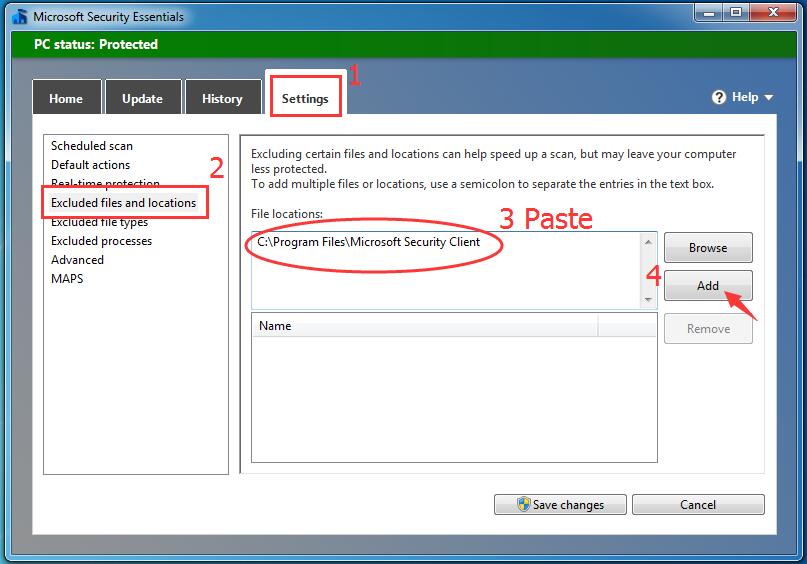
Task: Minimize the Microsoft Security Essentials window
Action: click(709, 12)
